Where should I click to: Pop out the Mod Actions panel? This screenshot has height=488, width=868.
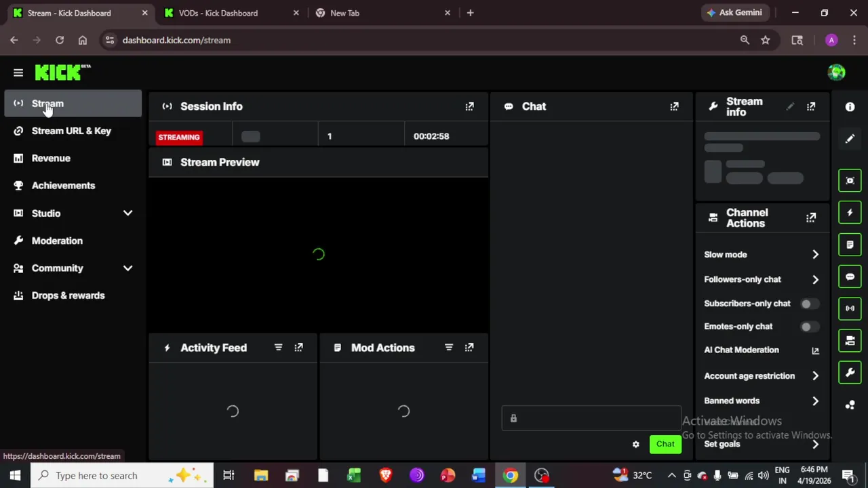pyautogui.click(x=469, y=348)
